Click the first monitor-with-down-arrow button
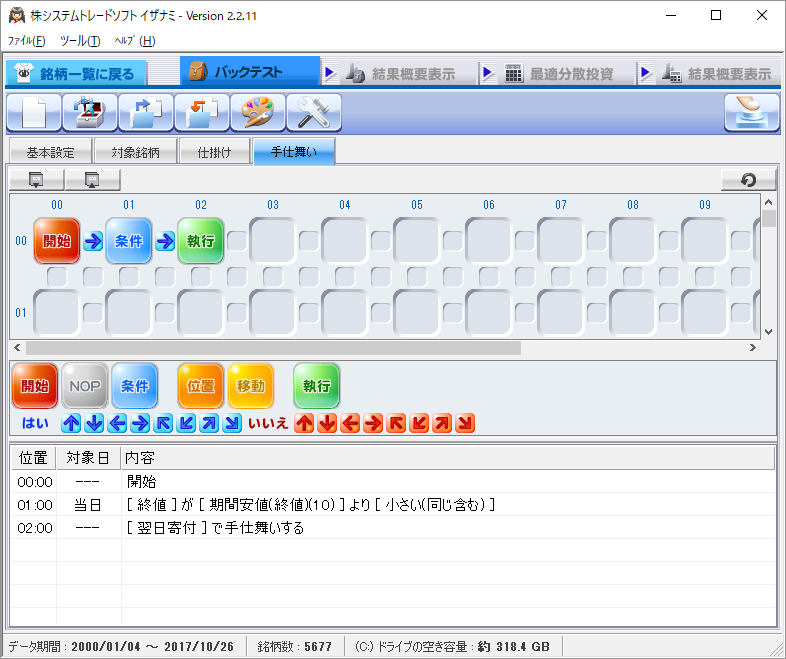This screenshot has height=659, width=786. click(37, 179)
